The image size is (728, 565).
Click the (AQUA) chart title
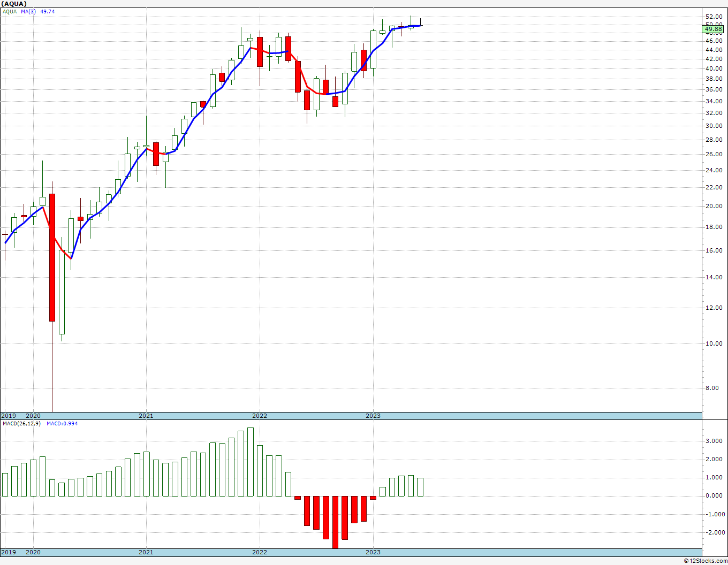click(14, 4)
